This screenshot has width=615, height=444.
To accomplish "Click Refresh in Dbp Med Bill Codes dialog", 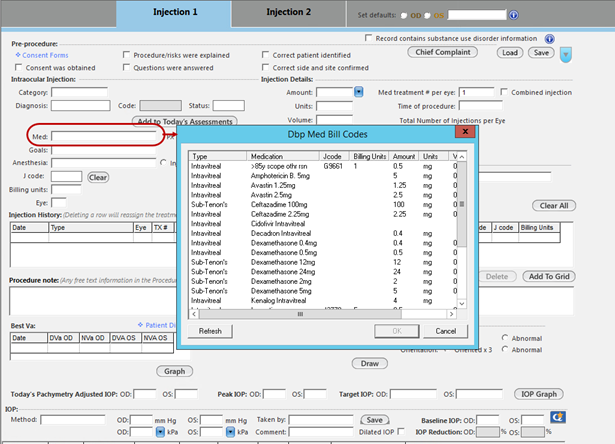I will click(210, 331).
